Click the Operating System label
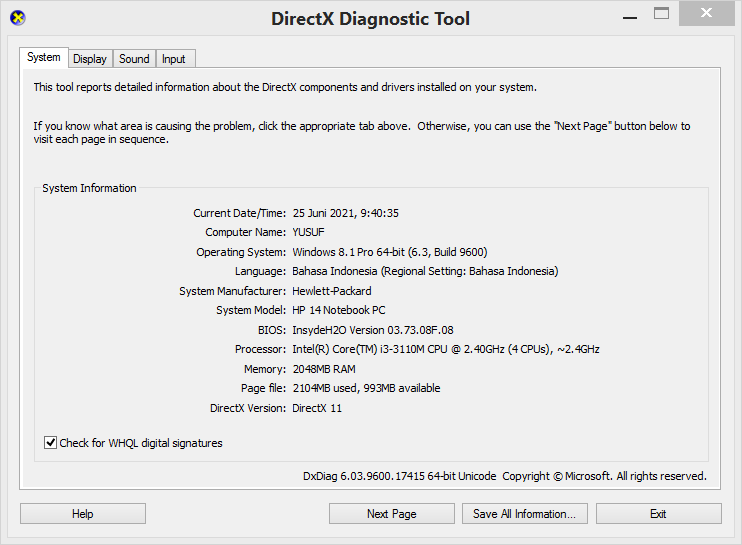 point(241,252)
